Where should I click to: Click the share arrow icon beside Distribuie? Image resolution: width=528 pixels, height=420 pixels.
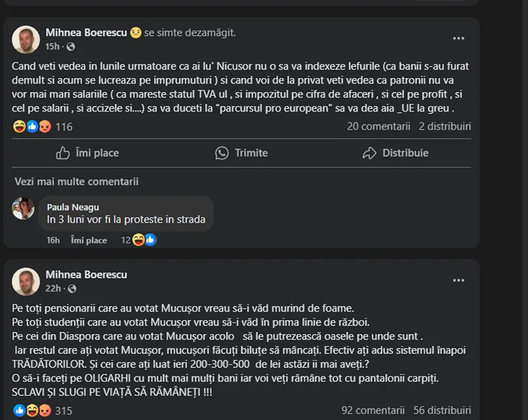pos(370,153)
